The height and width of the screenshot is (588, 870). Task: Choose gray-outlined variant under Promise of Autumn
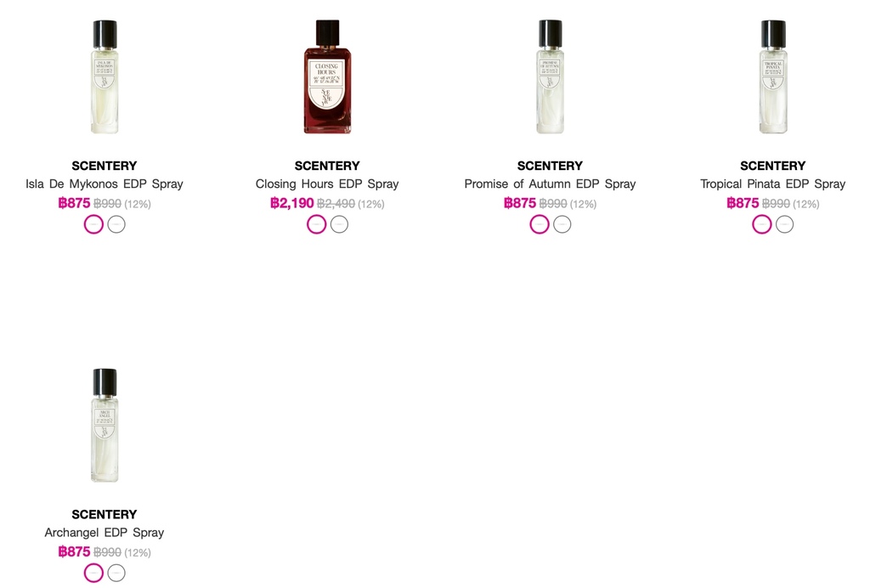click(562, 224)
